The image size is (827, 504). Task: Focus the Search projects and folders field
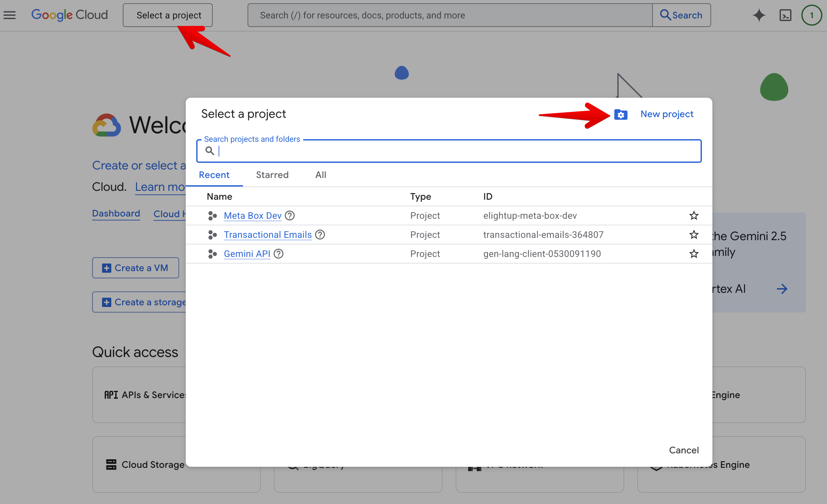coord(449,151)
